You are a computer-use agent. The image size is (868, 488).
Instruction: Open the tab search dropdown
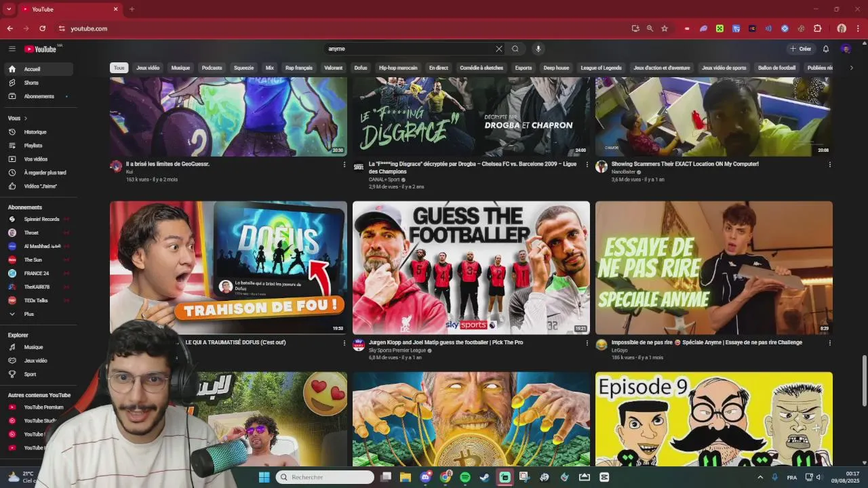tap(9, 9)
